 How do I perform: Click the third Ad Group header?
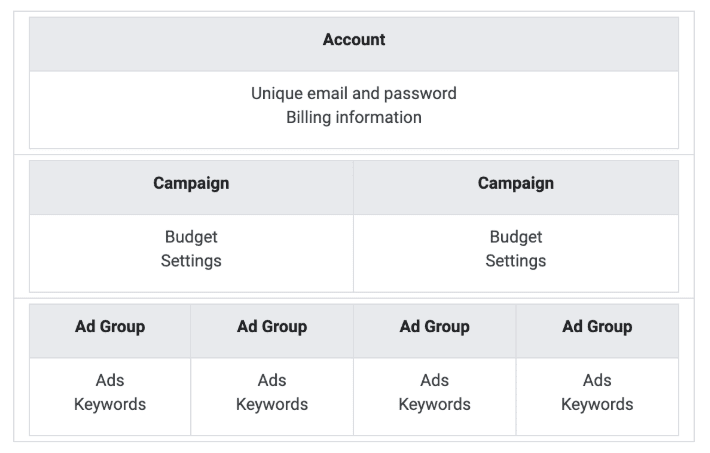coord(435,327)
